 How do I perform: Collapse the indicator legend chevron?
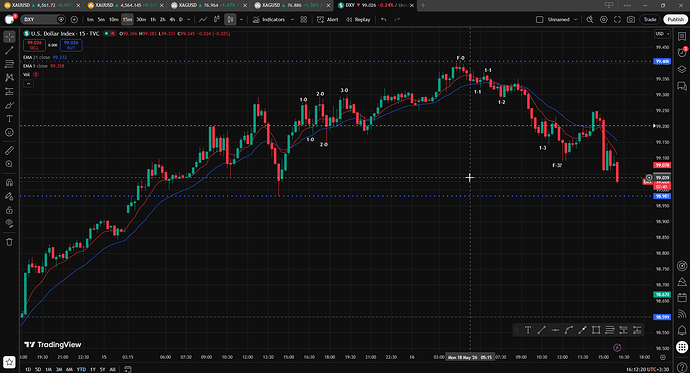coord(28,84)
